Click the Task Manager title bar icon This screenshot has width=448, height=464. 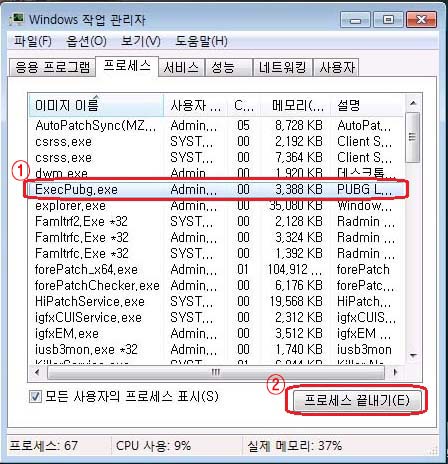click(17, 20)
